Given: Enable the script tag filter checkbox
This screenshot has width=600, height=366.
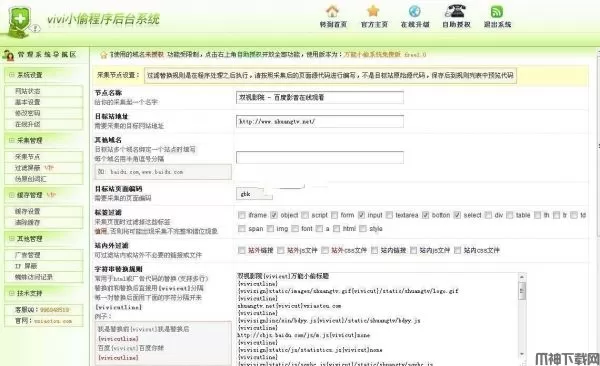Looking at the screenshot, I should 305,215.
